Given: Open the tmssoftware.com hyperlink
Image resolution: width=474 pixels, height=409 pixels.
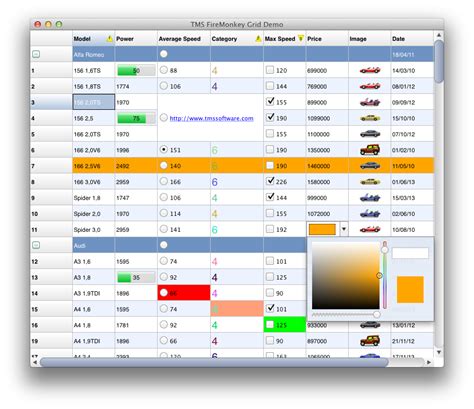Looking at the screenshot, I should pos(211,118).
